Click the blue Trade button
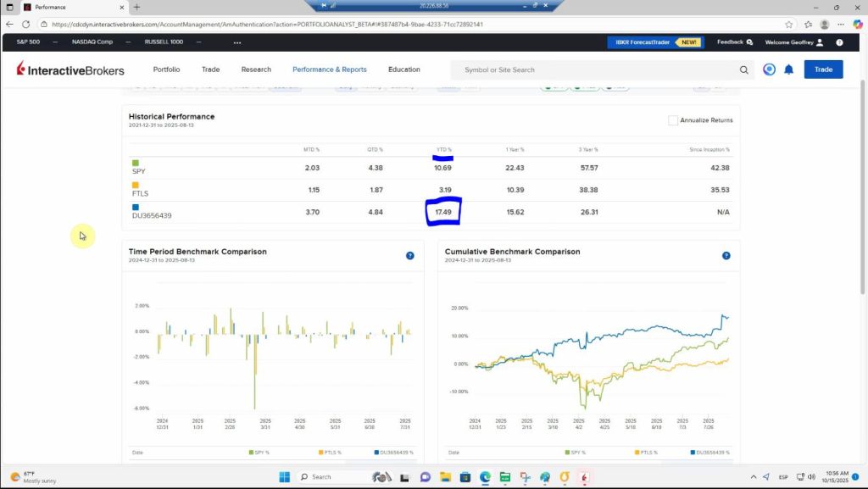 tap(823, 69)
